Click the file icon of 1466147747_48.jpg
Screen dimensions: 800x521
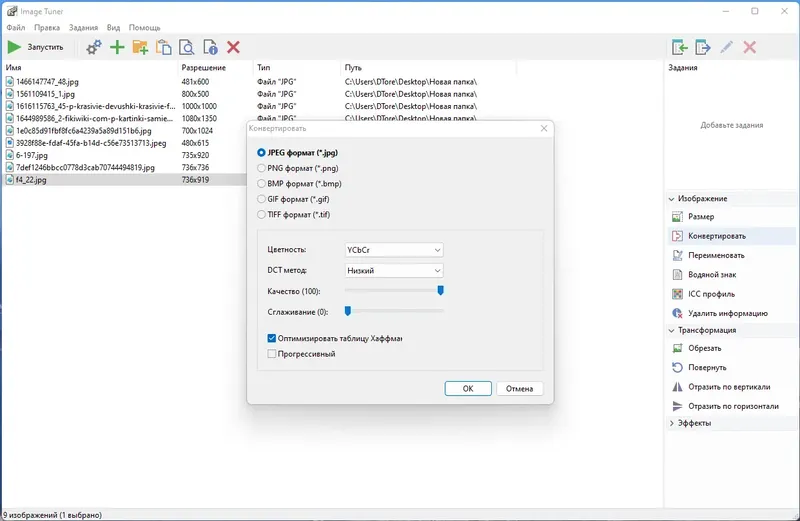(10, 82)
